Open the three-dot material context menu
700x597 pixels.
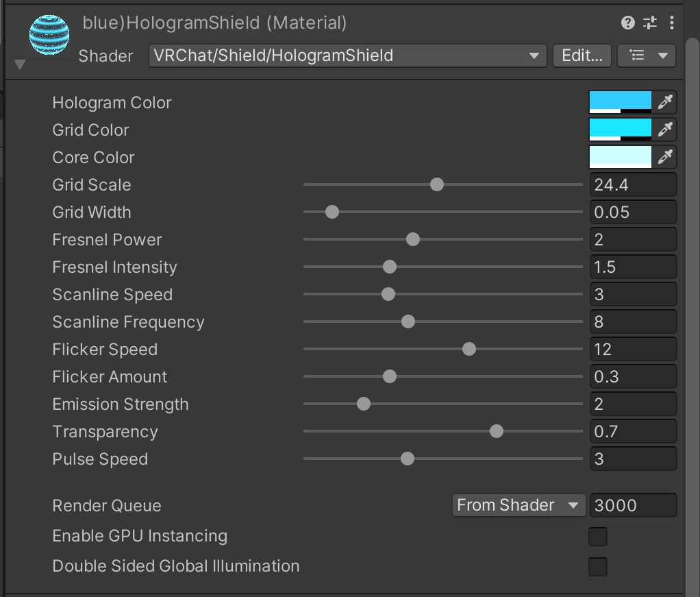[x=672, y=23]
